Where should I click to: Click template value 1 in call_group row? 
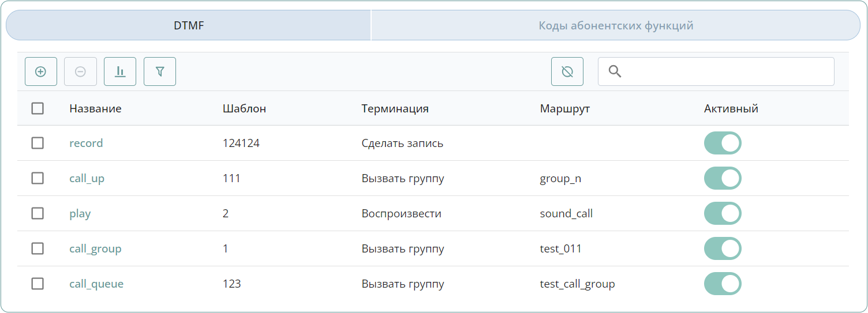(x=226, y=248)
